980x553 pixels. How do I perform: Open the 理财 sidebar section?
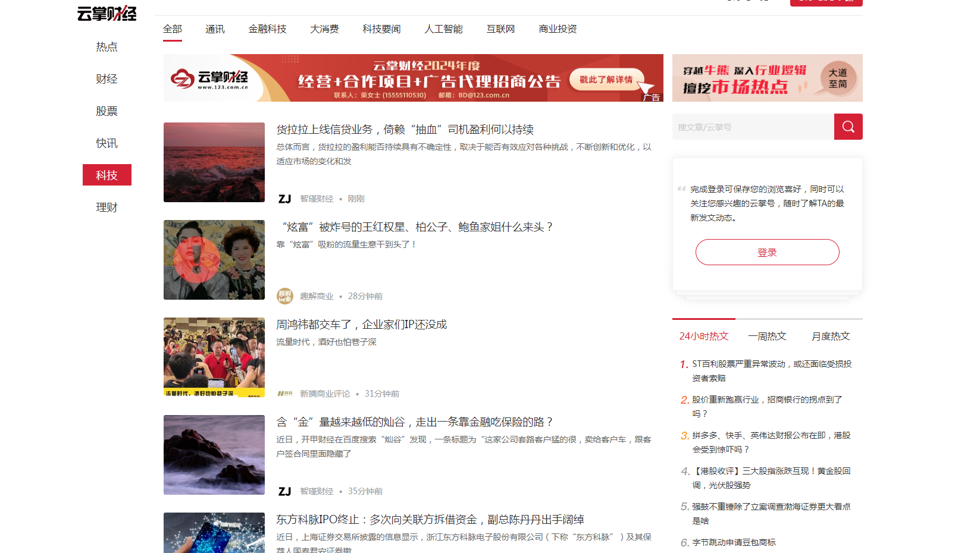tap(107, 207)
